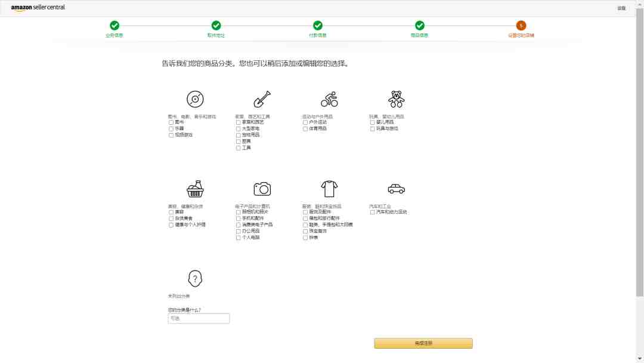Click the grocery basket icon

pyautogui.click(x=194, y=189)
